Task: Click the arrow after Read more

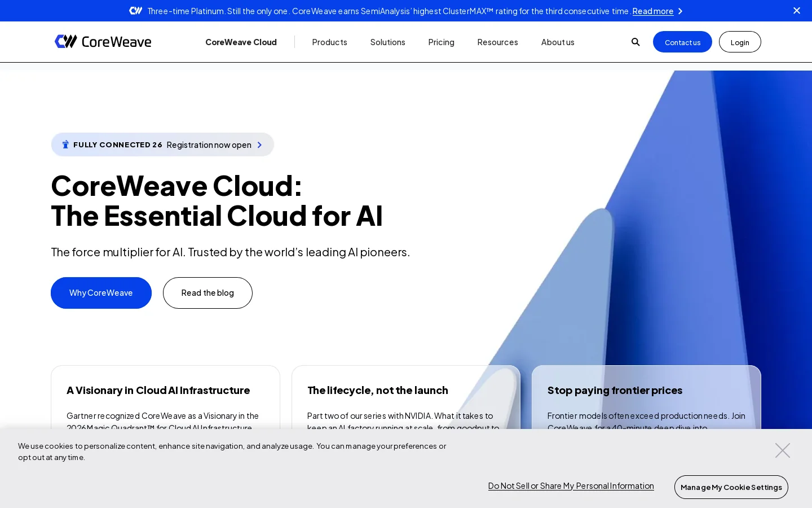Action: (x=680, y=11)
